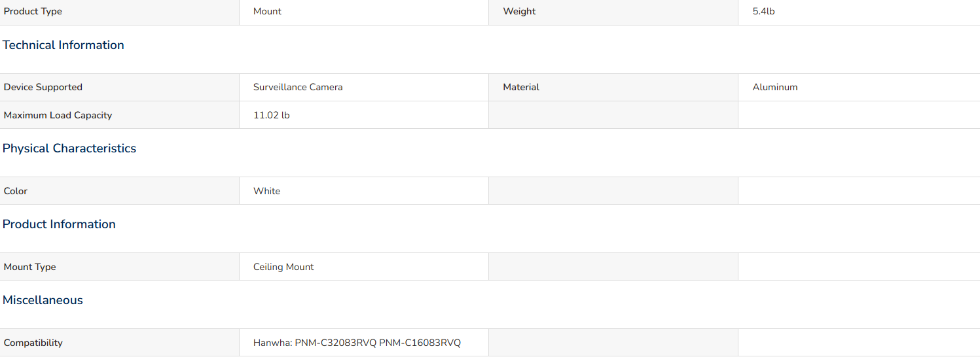Click the Device Supported label

click(x=43, y=87)
